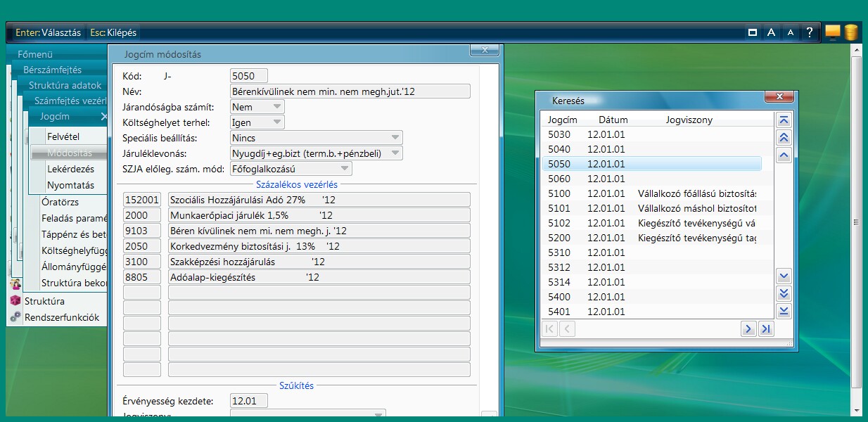
Task: Open the Költséghelyet terhel dropdown
Action: pos(277,122)
